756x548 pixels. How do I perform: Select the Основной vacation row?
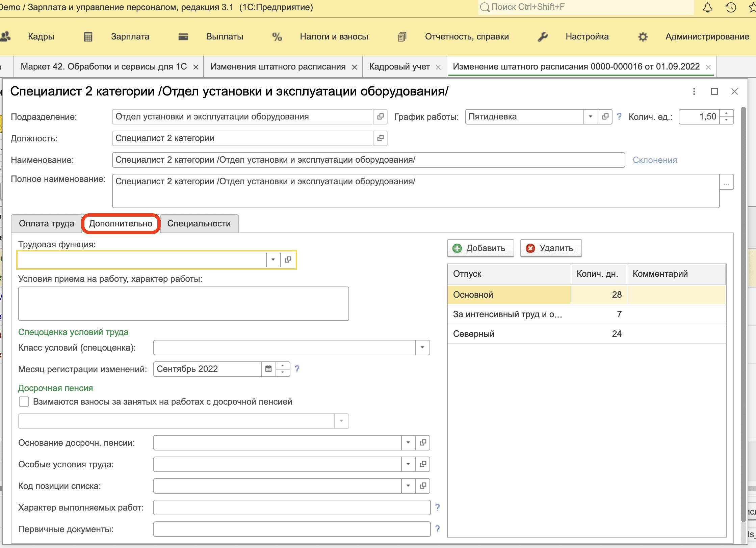tap(586, 295)
